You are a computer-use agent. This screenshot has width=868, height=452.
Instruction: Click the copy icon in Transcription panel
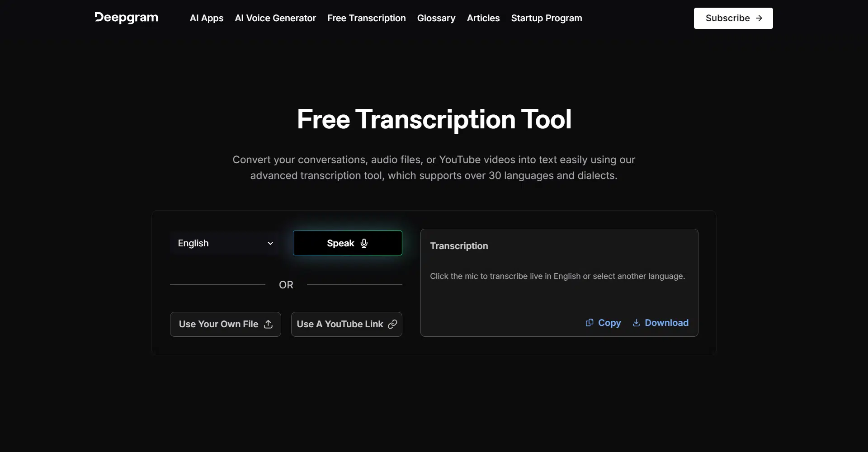coord(590,323)
